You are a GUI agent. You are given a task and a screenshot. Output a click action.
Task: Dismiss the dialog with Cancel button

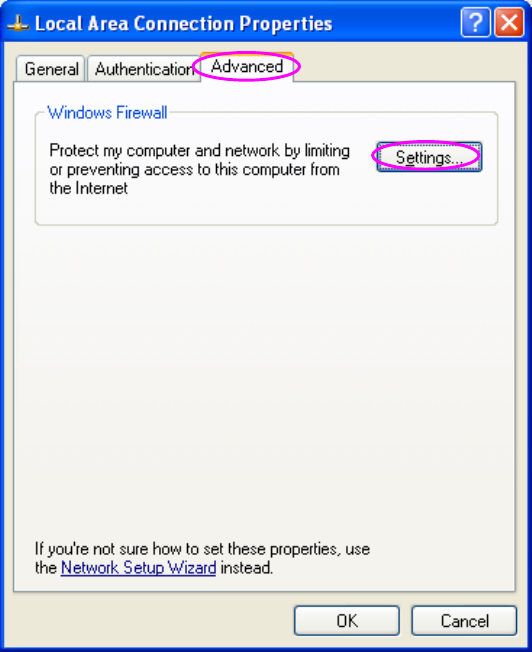pyautogui.click(x=464, y=620)
